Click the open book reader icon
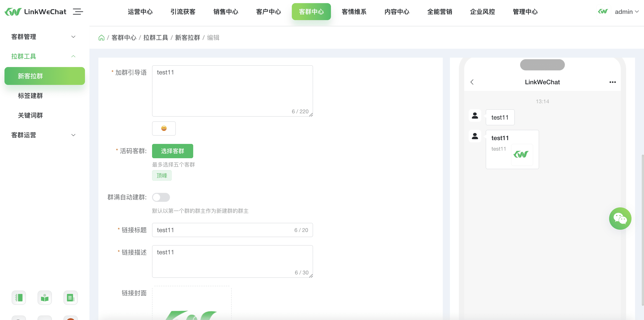 (45, 297)
